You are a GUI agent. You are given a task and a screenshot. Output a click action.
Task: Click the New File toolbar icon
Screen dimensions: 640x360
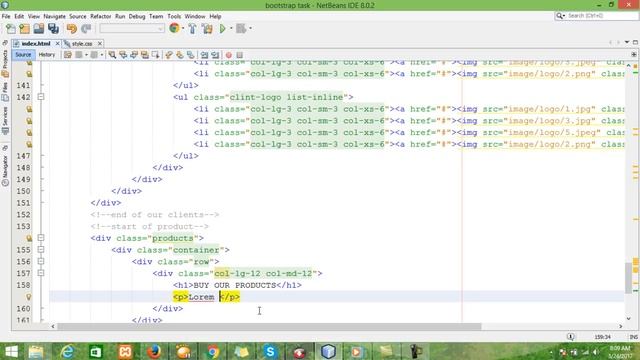pos(11,29)
